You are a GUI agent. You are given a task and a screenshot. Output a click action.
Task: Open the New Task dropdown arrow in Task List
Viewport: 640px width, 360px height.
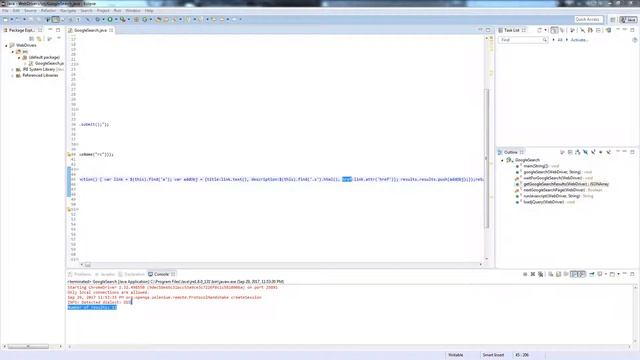545,30
